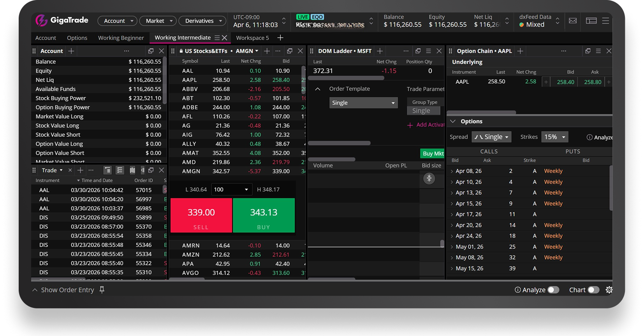Viewport: 644px width, 336px height.
Task: Click the Option Chain Underlying horizontal scrollbar
Action: point(482,113)
